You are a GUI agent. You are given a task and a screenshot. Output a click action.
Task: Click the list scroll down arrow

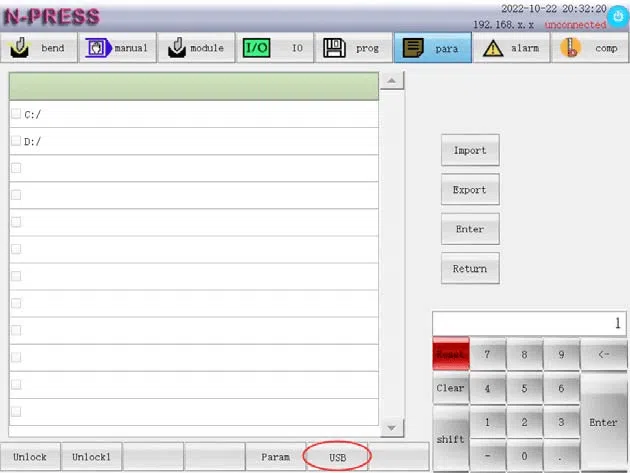pyautogui.click(x=392, y=428)
